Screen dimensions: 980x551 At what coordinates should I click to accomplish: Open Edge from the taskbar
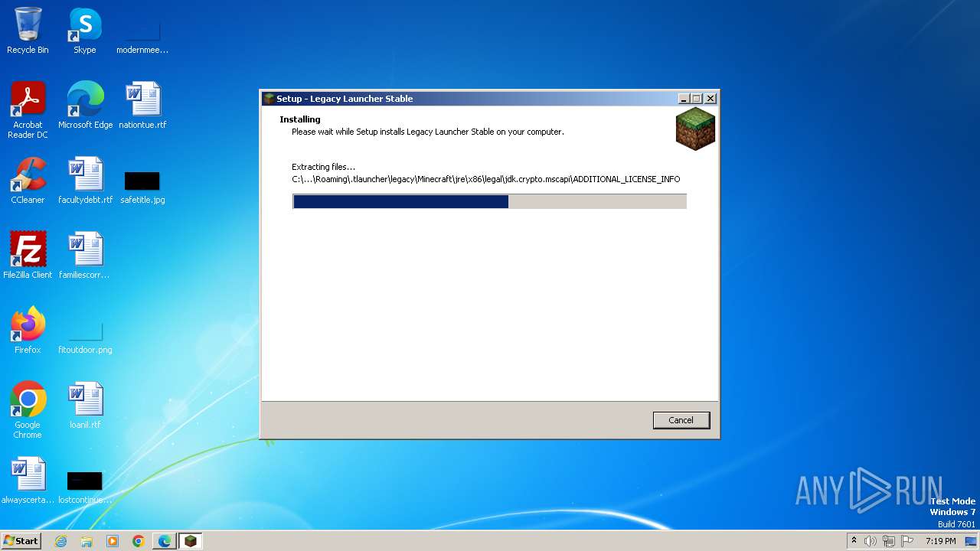(165, 541)
